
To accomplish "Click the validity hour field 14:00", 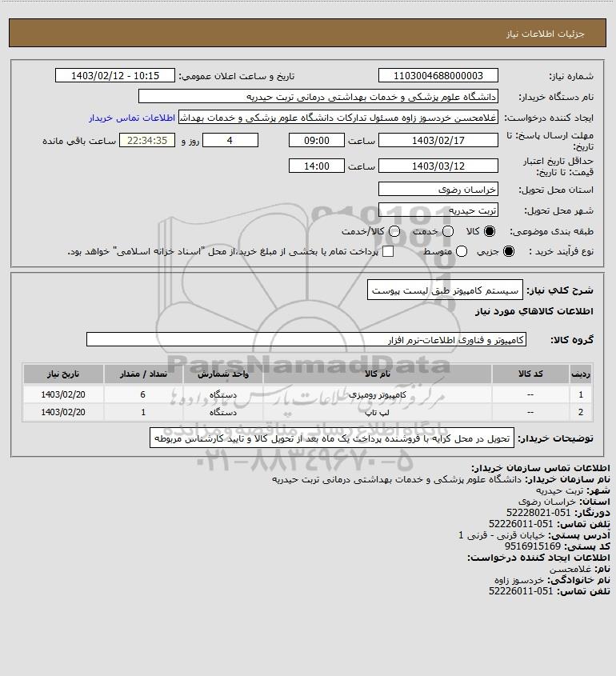I will point(317,166).
